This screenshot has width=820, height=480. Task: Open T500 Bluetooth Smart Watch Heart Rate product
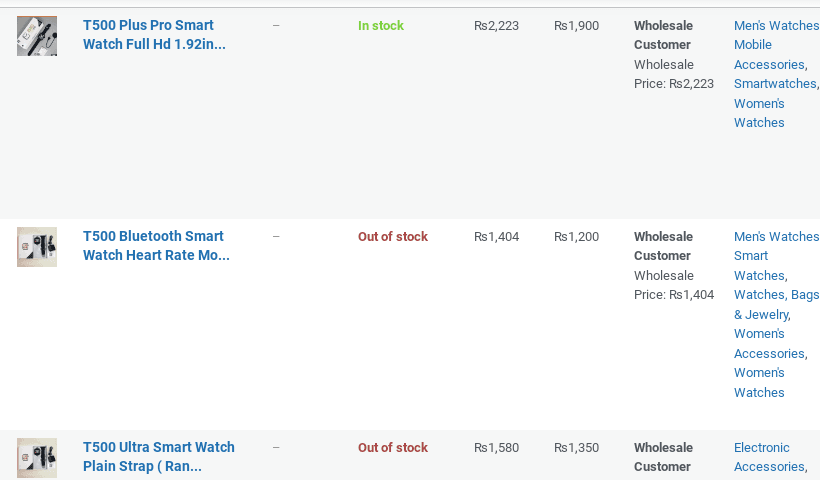coord(155,246)
